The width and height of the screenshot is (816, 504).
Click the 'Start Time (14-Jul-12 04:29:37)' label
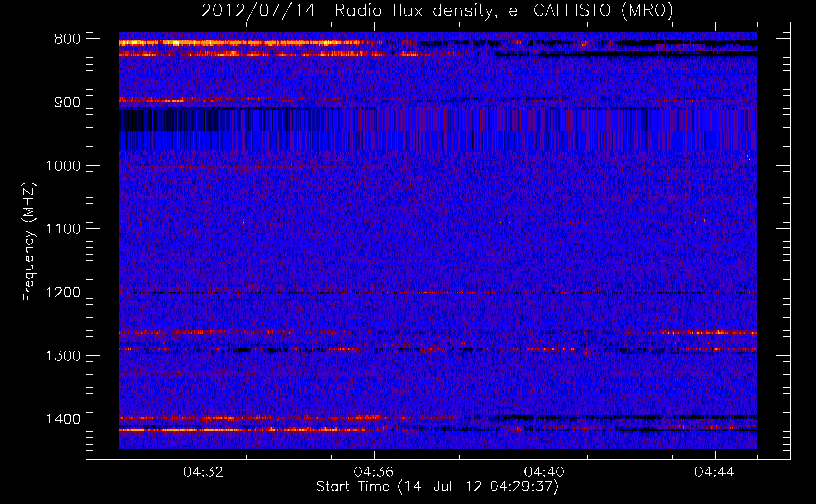tap(437, 487)
